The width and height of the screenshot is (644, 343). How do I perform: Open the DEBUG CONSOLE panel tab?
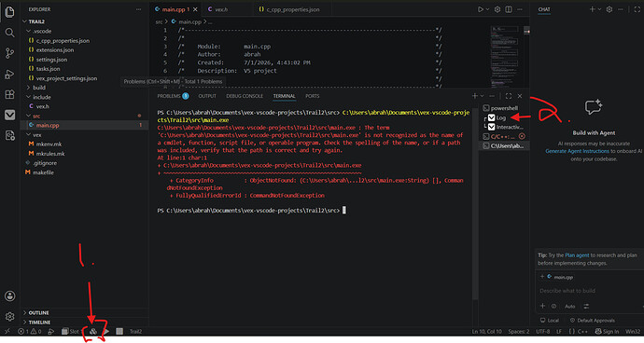[x=245, y=96]
